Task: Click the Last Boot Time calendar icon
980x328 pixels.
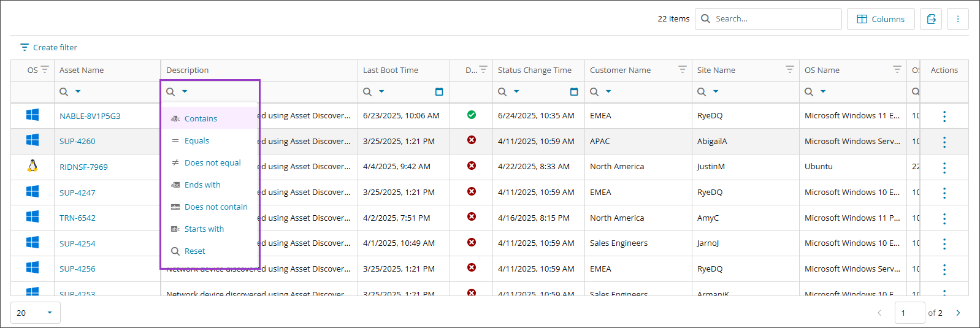Action: tap(439, 92)
